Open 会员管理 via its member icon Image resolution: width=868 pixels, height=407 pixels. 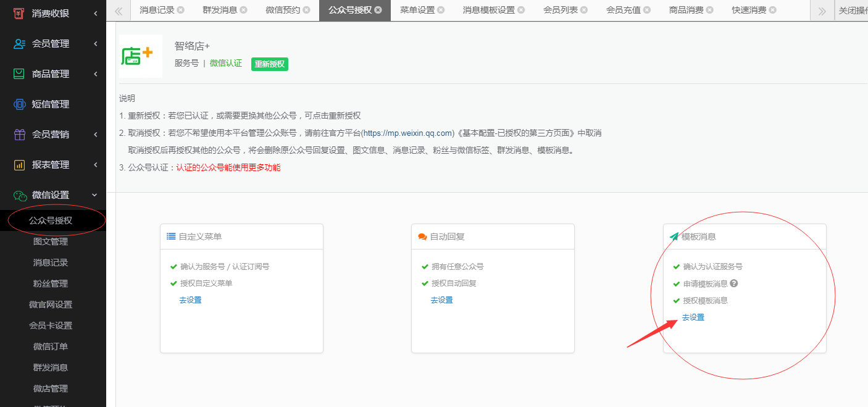tap(17, 43)
